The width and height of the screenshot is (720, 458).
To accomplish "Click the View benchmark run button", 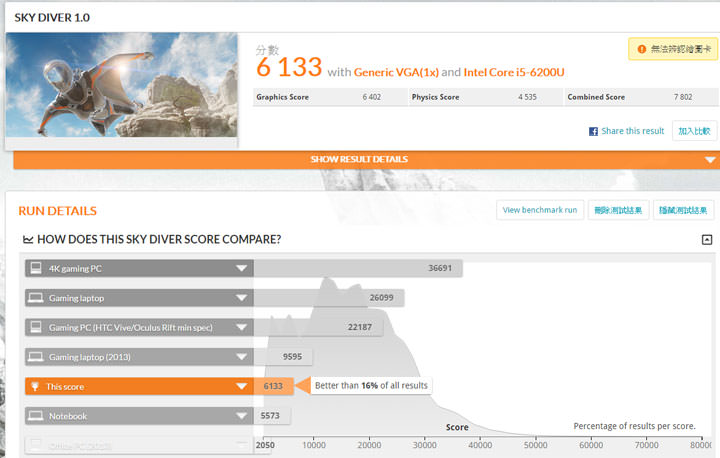I will (540, 210).
